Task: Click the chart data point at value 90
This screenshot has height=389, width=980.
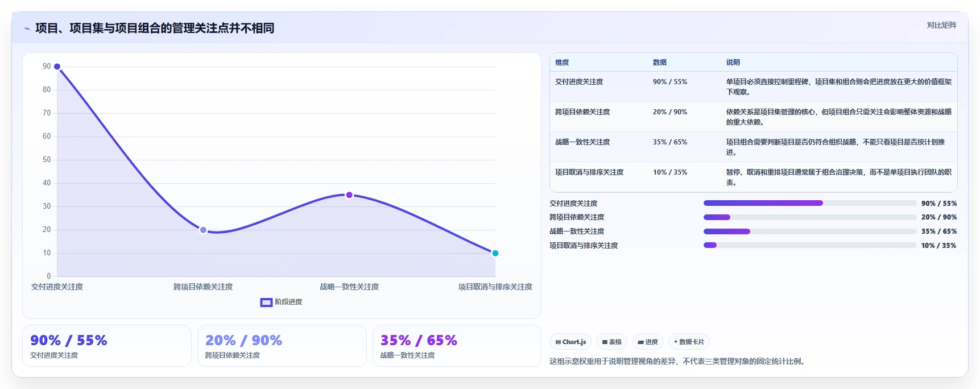Action: pos(57,67)
